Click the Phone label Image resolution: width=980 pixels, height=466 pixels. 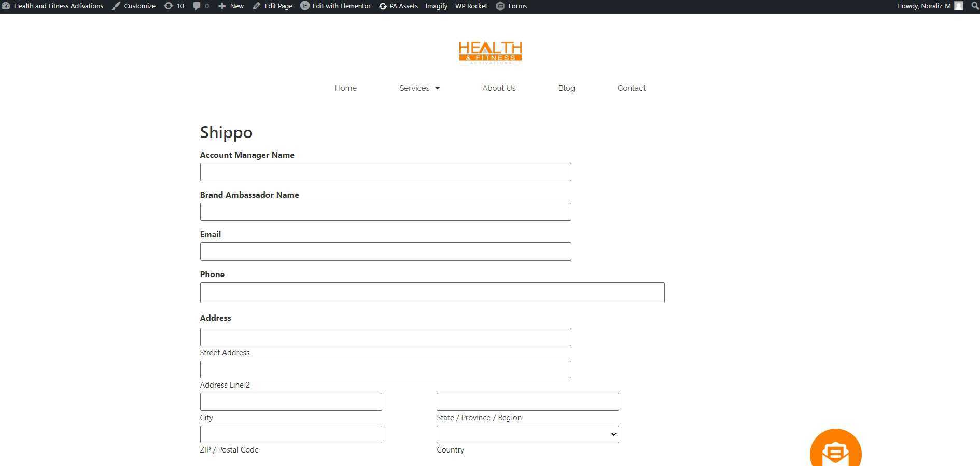pyautogui.click(x=213, y=275)
